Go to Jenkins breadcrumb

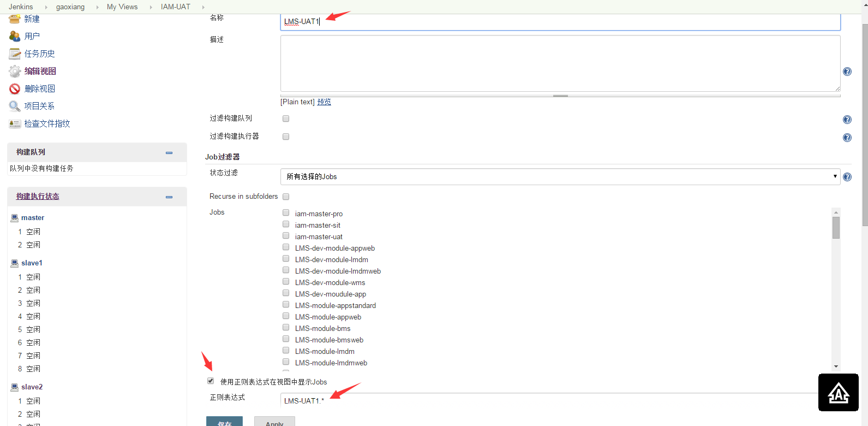pyautogui.click(x=21, y=7)
